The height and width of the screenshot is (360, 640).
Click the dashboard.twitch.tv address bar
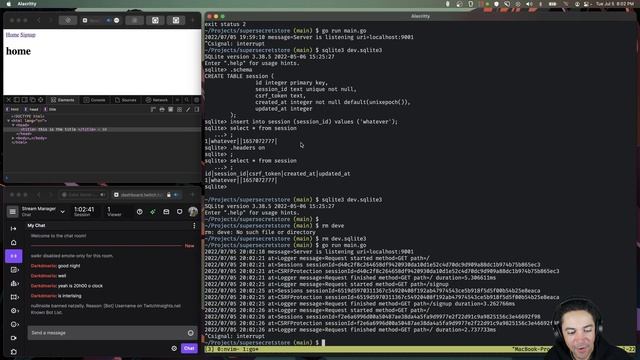point(146,195)
